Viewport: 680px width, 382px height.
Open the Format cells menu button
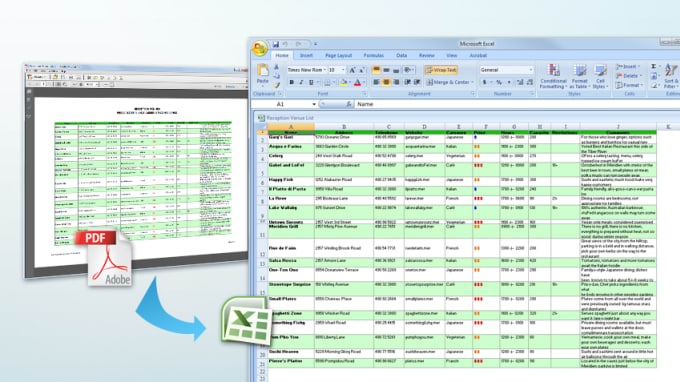[629, 85]
